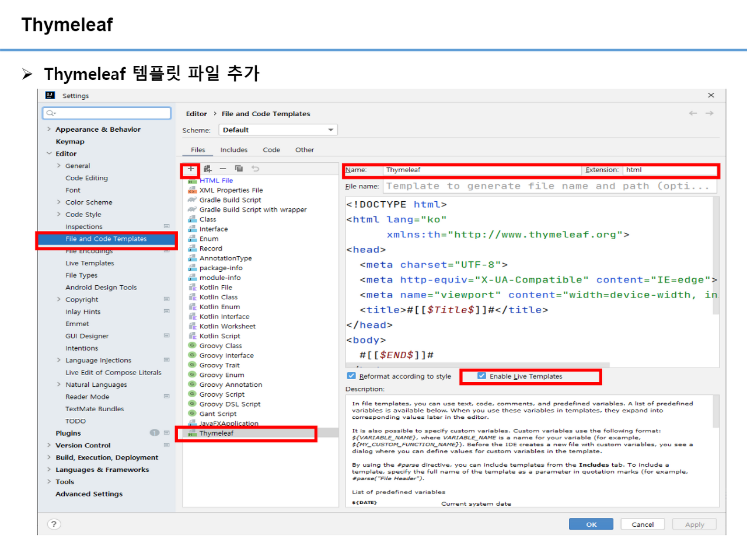This screenshot has height=560, width=747.
Task: Click the template Name field
Action: tap(483, 170)
